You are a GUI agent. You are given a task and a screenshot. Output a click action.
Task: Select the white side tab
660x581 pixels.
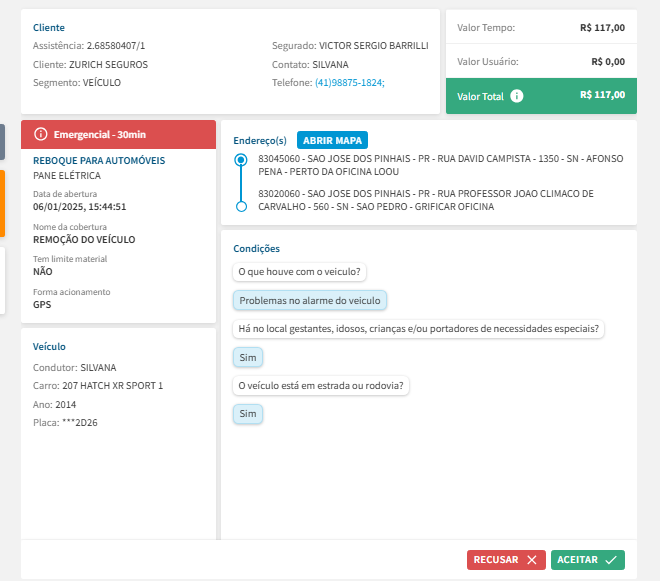pyautogui.click(x=2, y=280)
